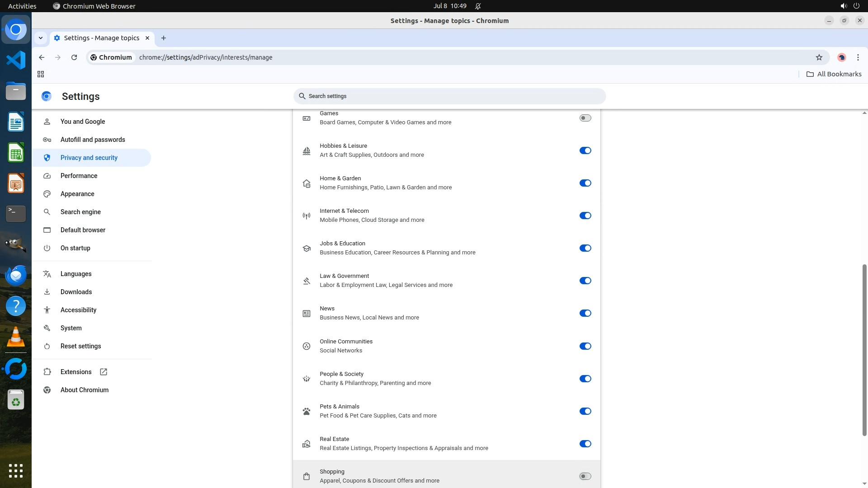Screen dimensions: 868x488
Task: Enable the Games topic toggle
Action: click(585, 118)
